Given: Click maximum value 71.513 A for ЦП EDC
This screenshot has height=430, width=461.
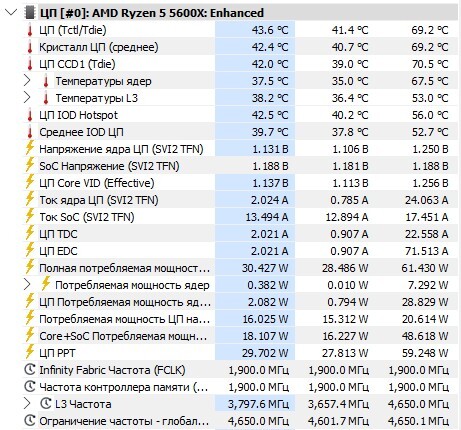Looking at the screenshot, I should tap(426, 251).
